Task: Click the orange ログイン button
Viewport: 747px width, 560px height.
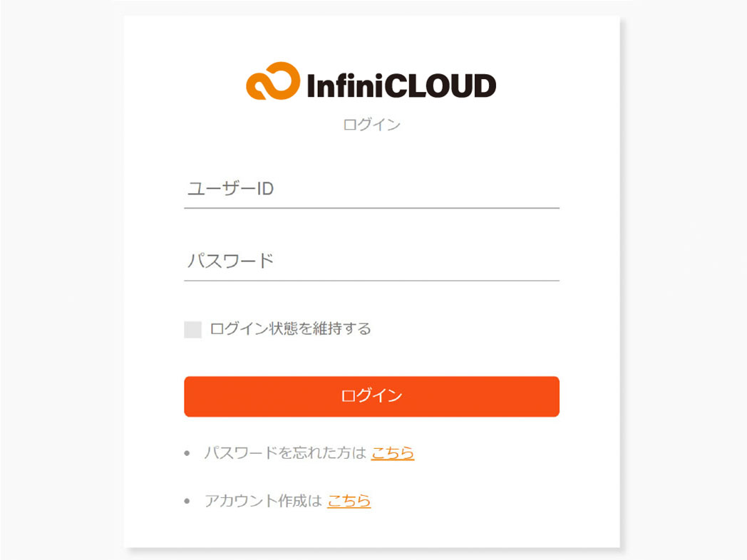Action: (371, 396)
